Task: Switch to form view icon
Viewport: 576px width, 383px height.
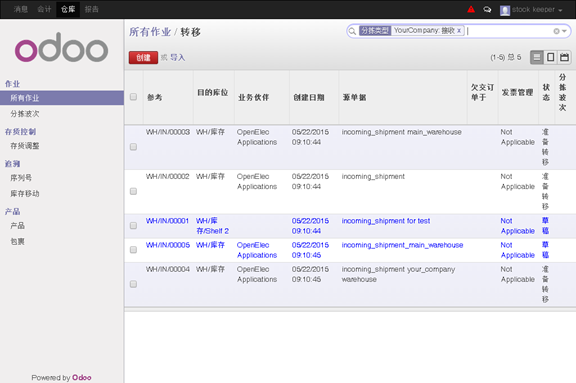Action: 550,57
